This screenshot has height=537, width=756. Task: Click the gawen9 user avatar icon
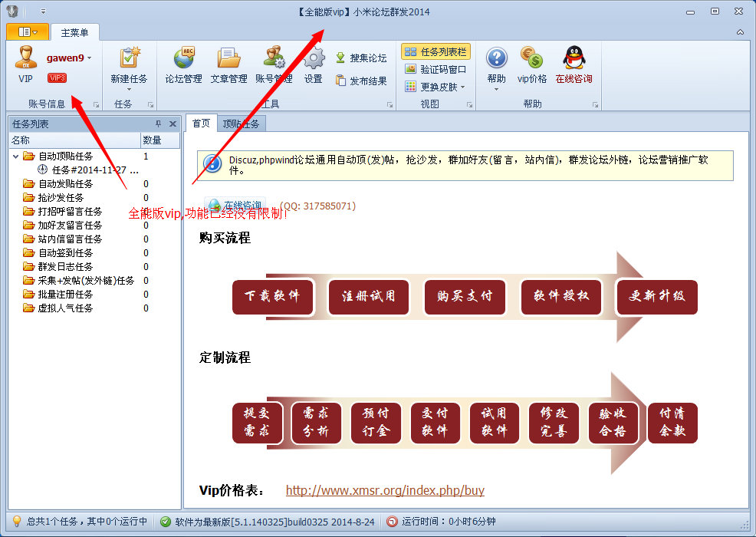[26, 57]
